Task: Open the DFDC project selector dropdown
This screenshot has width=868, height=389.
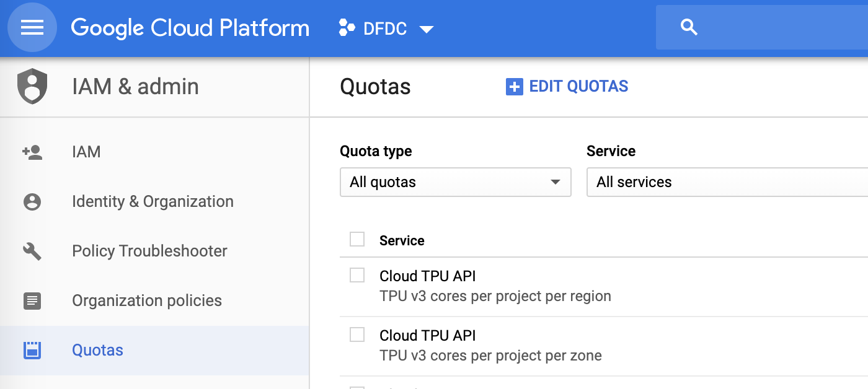Action: point(387,28)
